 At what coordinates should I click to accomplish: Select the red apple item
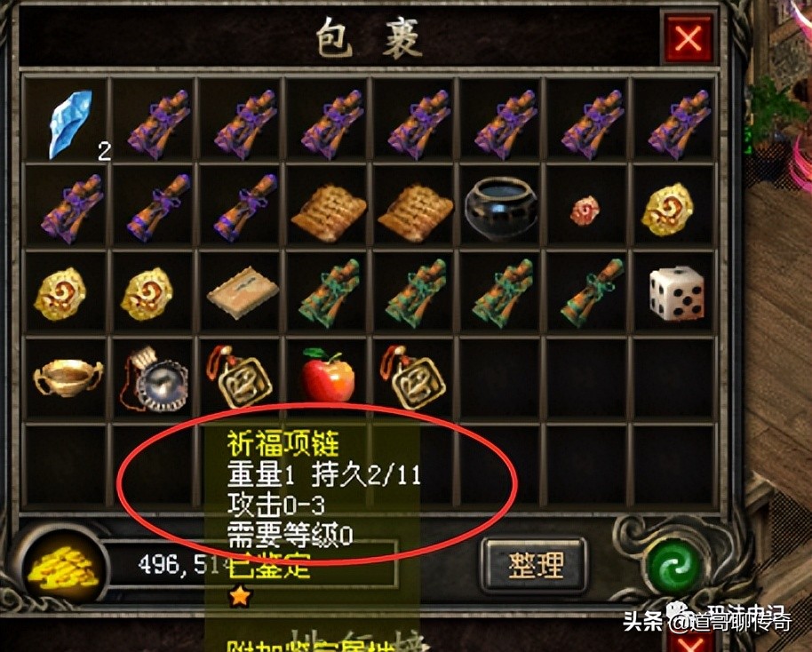click(x=328, y=375)
